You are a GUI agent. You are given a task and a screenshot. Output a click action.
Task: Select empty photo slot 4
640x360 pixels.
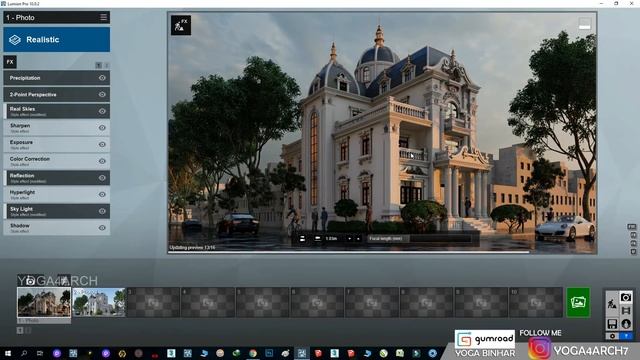coord(208,302)
